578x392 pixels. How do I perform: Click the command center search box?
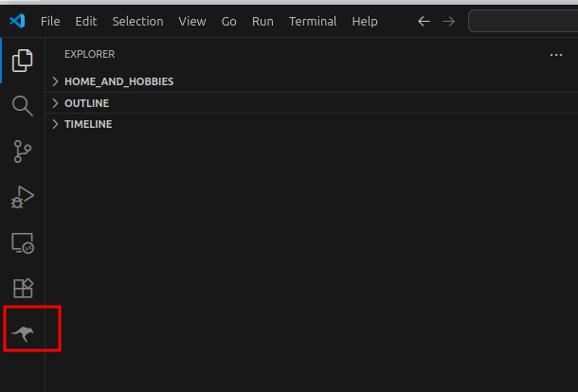(523, 21)
